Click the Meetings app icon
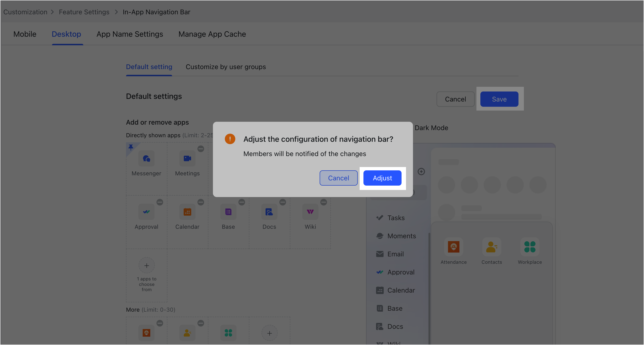 [187, 158]
